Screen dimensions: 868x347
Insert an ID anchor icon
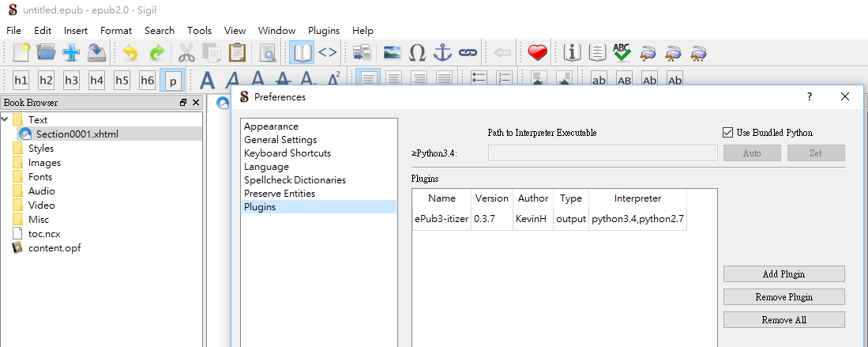point(442,53)
